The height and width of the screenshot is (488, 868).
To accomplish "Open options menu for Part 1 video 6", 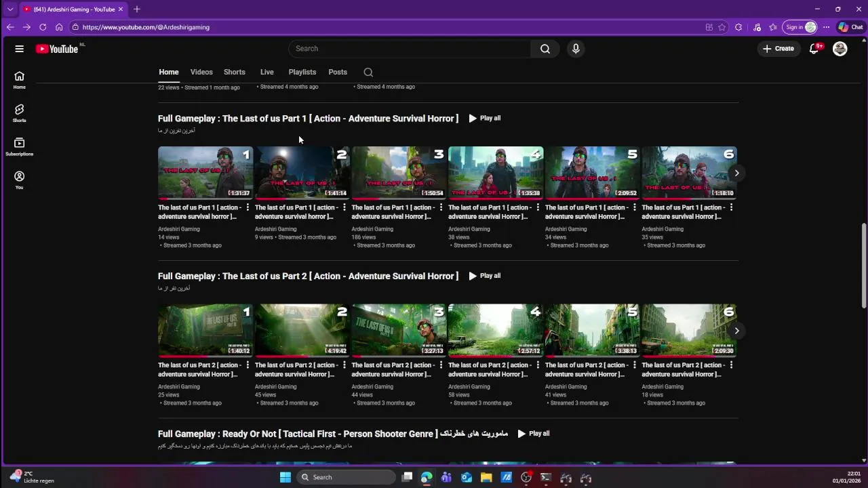I will (x=731, y=207).
